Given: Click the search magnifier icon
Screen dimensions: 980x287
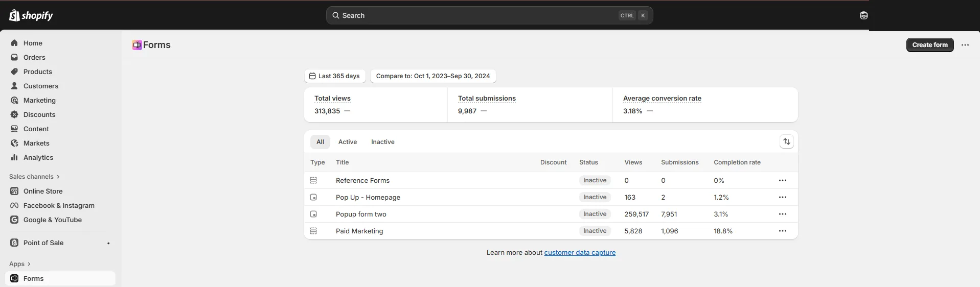Looking at the screenshot, I should (x=336, y=15).
